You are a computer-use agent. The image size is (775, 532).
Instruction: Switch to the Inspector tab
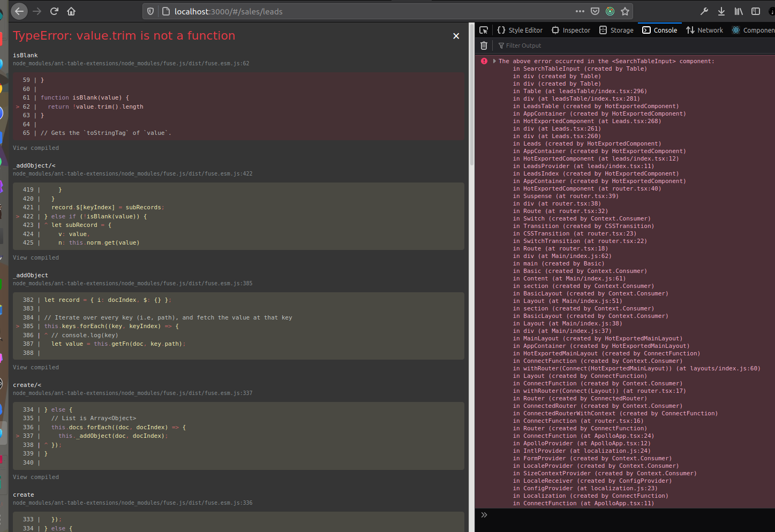[571, 30]
